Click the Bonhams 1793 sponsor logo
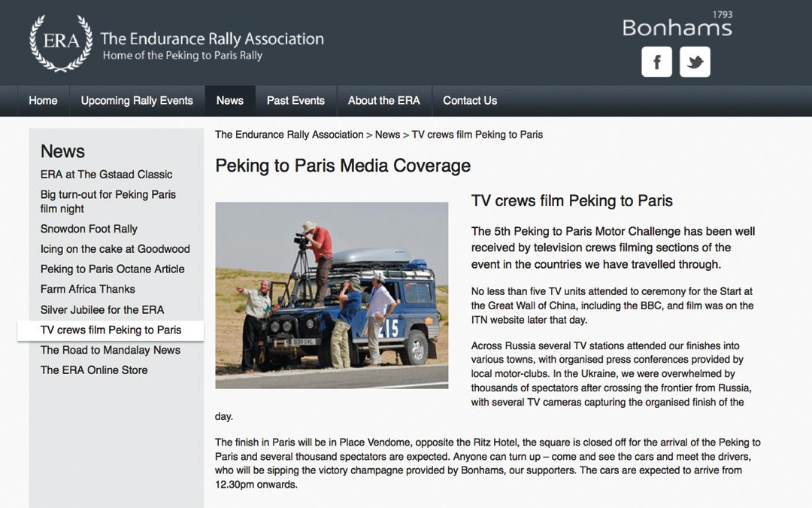The height and width of the screenshot is (508, 812). 677,24
